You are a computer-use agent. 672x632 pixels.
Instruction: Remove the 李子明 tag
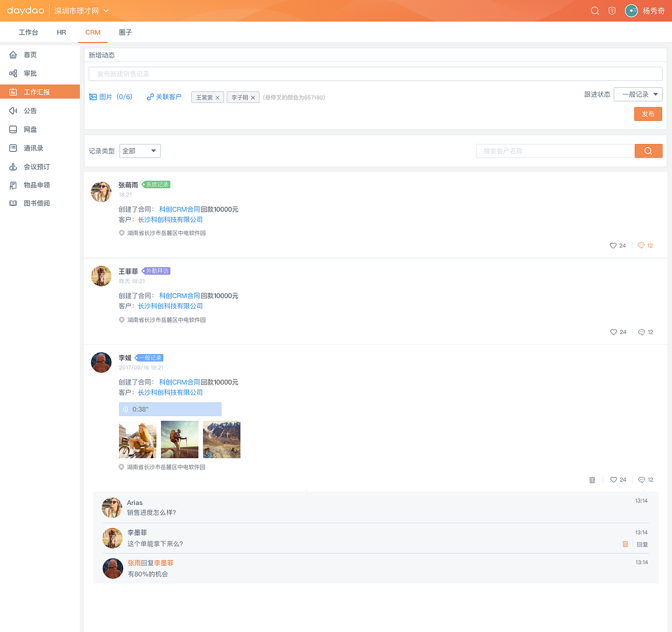[253, 98]
